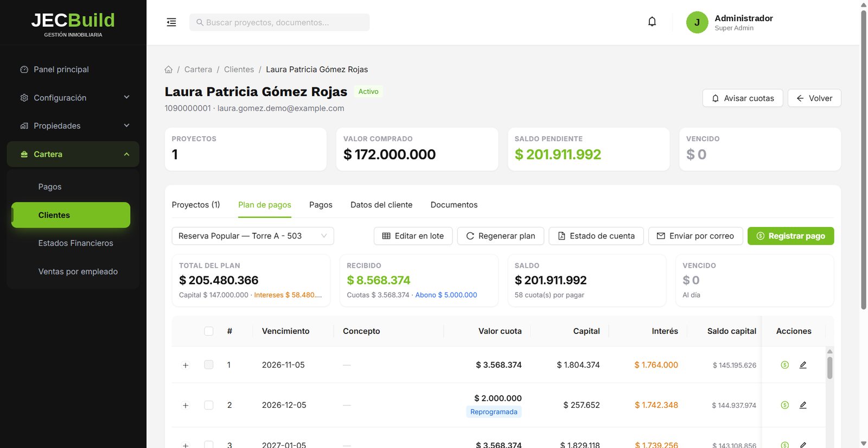Click the Cartera breadcrumb link

tap(198, 70)
